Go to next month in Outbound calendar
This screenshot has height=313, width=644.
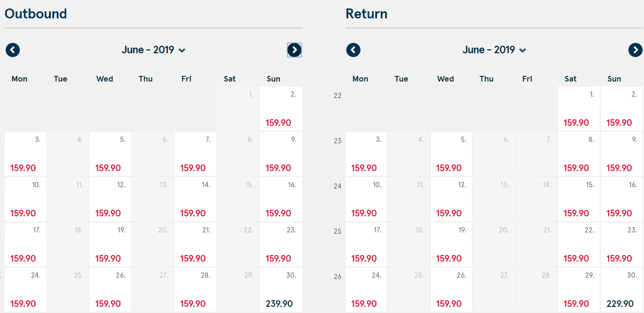click(x=294, y=49)
